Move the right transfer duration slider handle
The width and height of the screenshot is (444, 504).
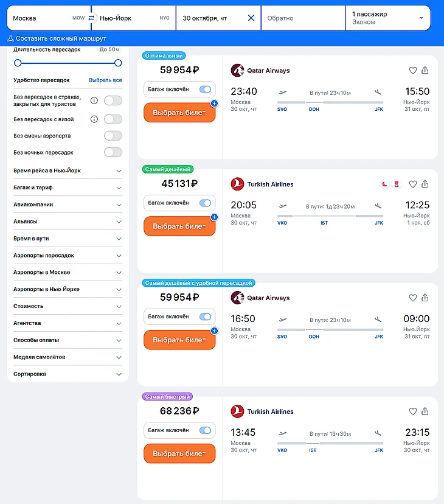point(118,63)
